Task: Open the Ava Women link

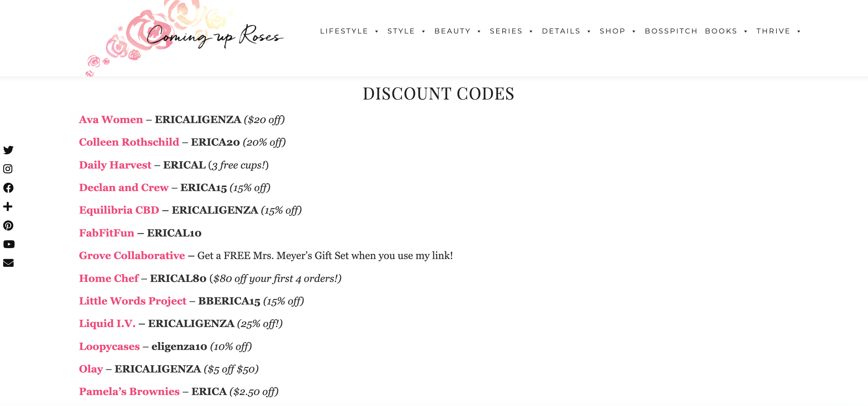Action: tap(111, 120)
